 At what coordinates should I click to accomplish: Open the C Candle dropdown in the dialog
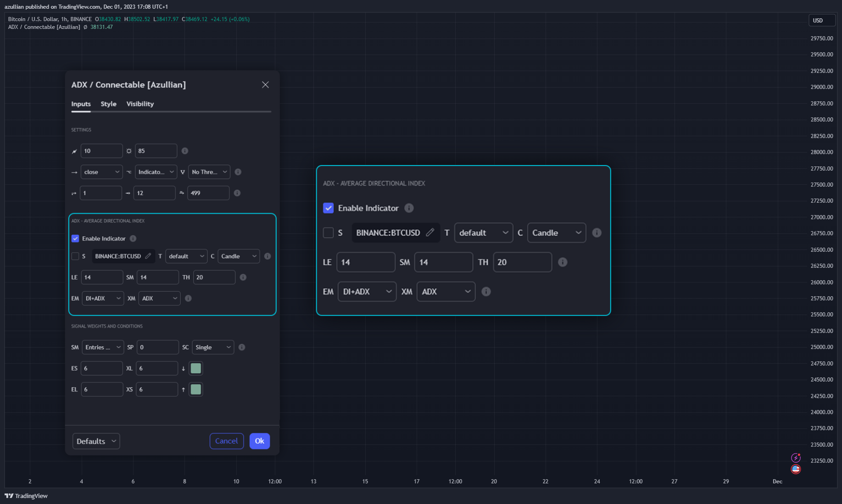[x=239, y=256]
